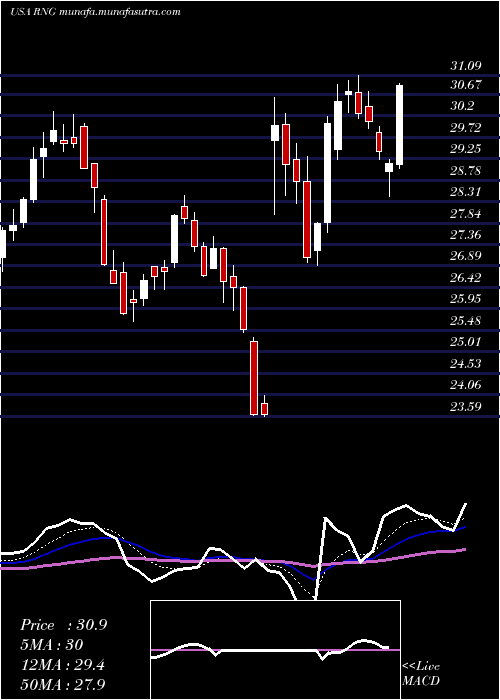
Task: Click the 25.95 price axis label
Action: [466, 299]
